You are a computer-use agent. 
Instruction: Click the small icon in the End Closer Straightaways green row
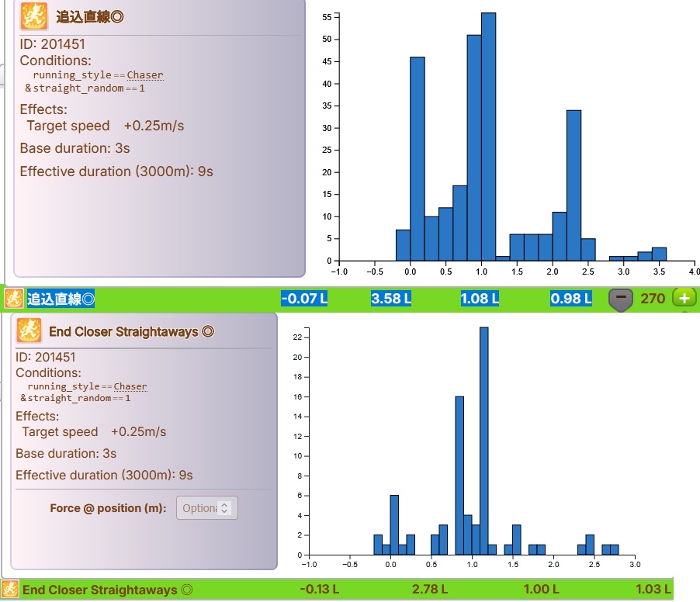[10, 589]
